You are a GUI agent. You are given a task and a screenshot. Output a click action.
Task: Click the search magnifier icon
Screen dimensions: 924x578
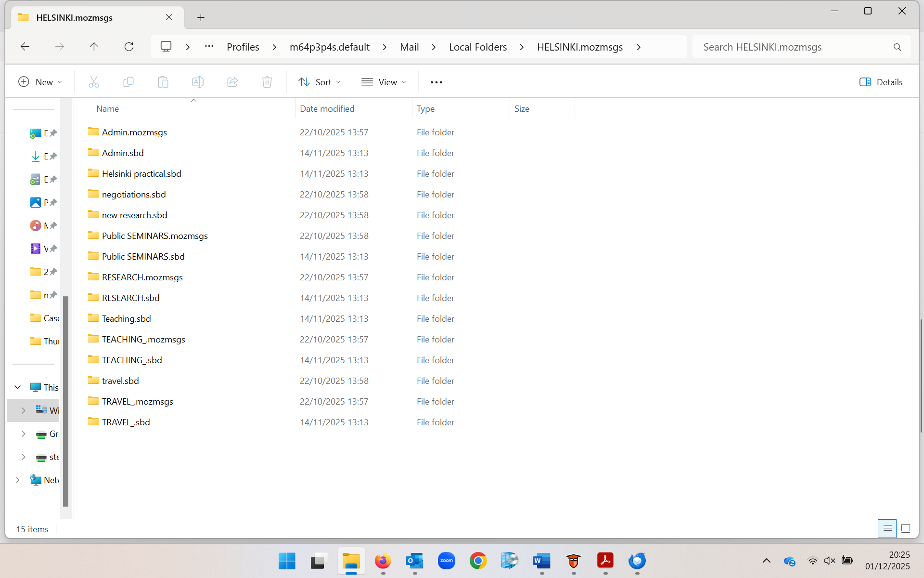[x=897, y=47]
